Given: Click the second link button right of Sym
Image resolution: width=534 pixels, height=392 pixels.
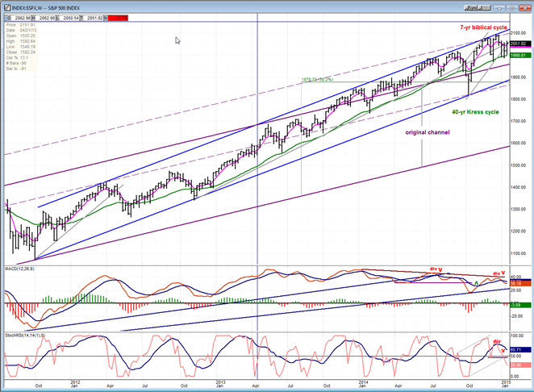Looking at the screenshot, I should pos(484,7).
